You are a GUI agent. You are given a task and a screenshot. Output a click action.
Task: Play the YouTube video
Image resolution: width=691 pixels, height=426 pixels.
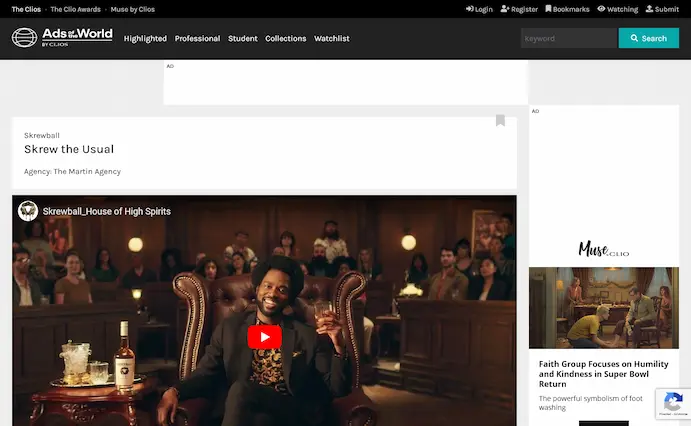click(264, 337)
